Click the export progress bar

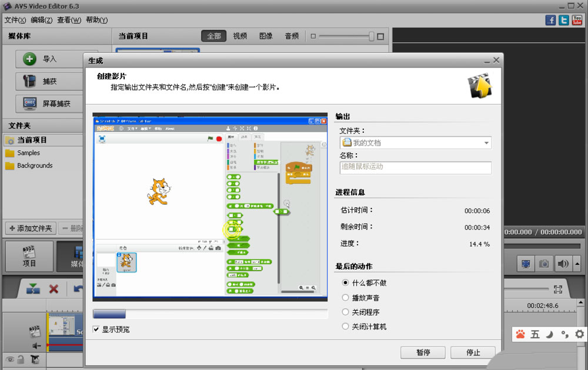point(210,314)
